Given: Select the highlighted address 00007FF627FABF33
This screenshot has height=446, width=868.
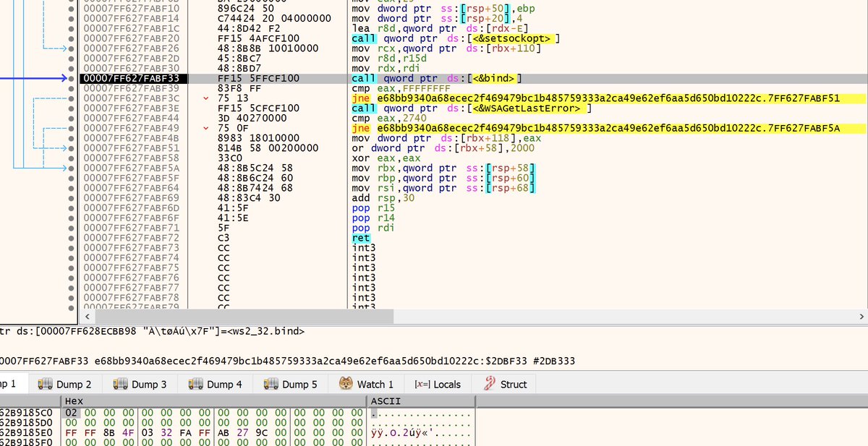Looking at the screenshot, I should point(130,78).
